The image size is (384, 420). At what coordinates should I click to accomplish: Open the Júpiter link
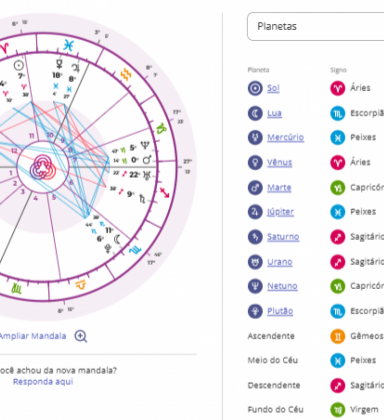tap(280, 212)
